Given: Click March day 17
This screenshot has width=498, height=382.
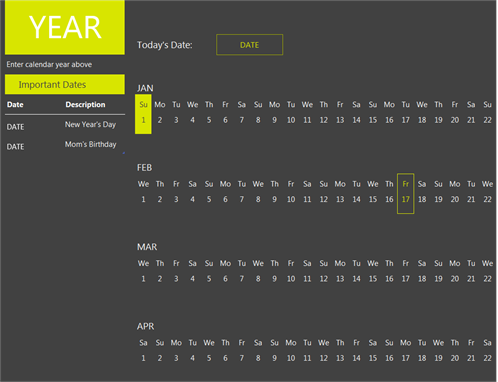Looking at the screenshot, I should point(406,279).
